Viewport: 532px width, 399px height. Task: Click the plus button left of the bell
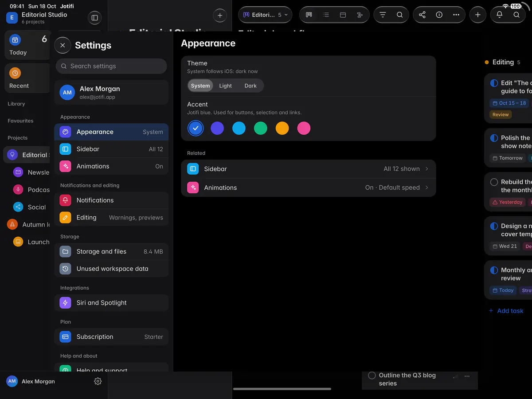tap(477, 15)
